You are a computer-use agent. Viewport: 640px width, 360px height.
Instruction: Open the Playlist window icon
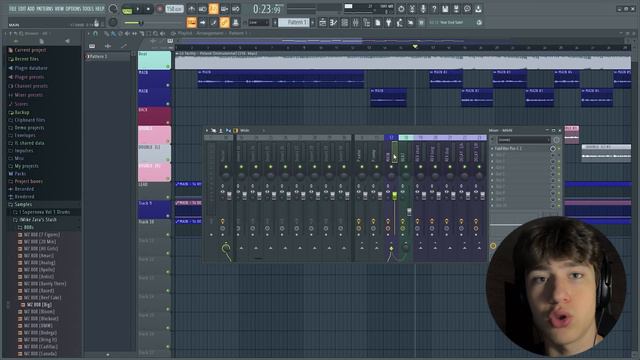[x=322, y=23]
